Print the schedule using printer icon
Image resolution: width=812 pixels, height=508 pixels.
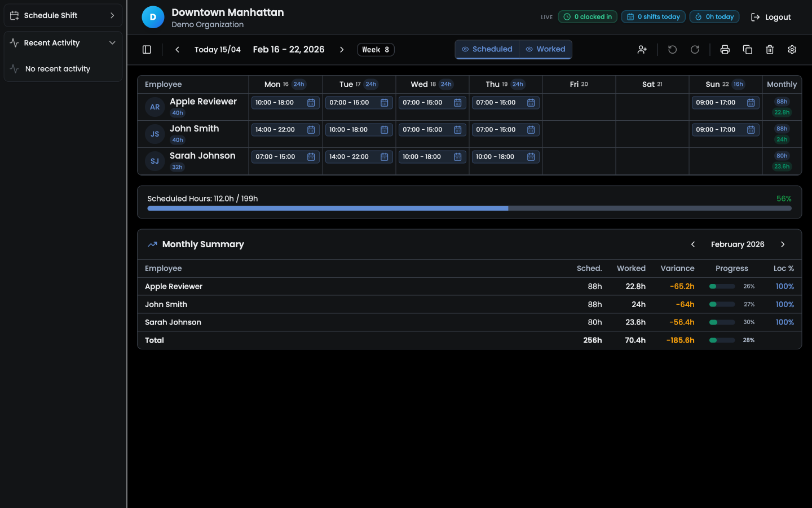point(725,50)
